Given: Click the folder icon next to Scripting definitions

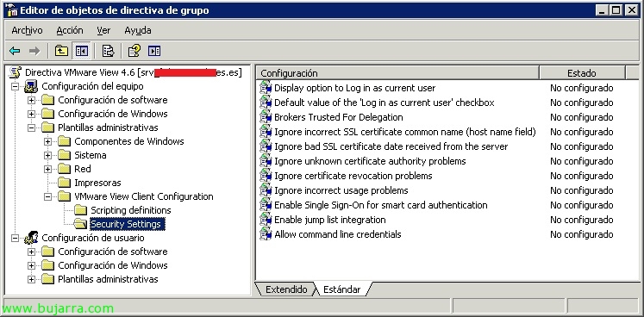Looking at the screenshot, I should 80,210.
